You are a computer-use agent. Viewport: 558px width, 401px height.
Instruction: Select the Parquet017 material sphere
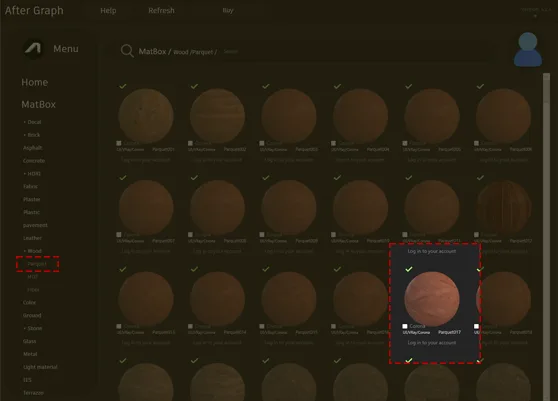tap(432, 299)
